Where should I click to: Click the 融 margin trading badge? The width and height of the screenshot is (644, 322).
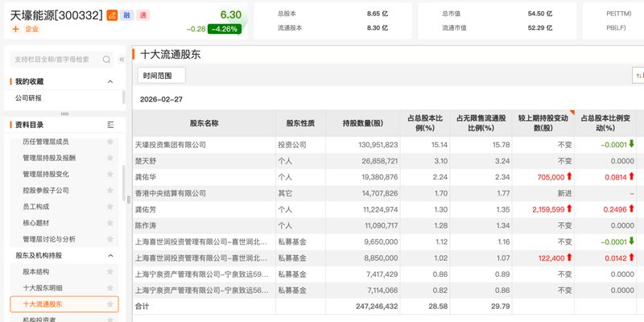[128, 15]
